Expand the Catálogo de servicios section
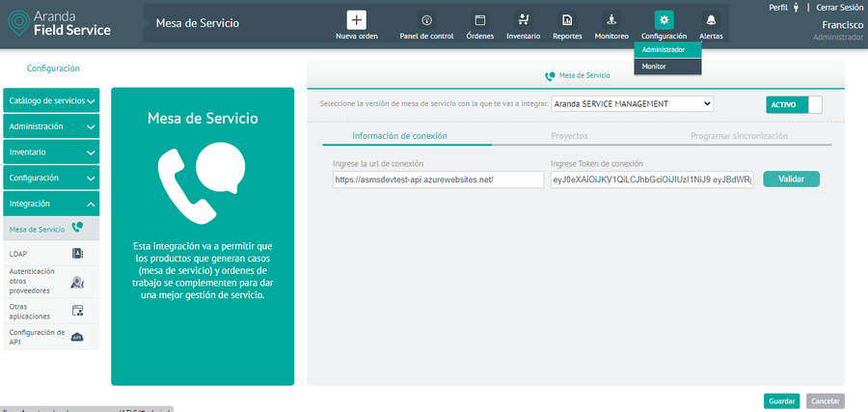 (51, 100)
